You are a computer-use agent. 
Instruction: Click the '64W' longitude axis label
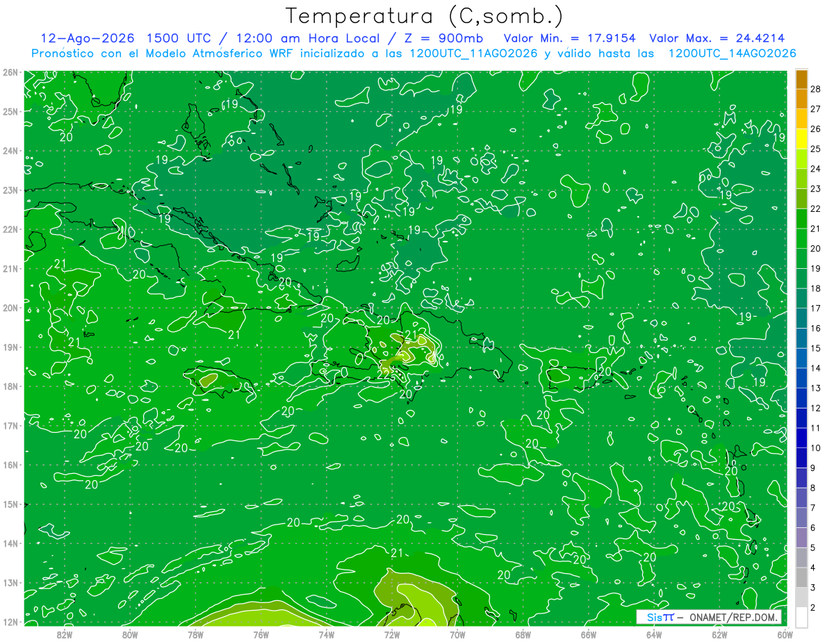click(x=653, y=634)
